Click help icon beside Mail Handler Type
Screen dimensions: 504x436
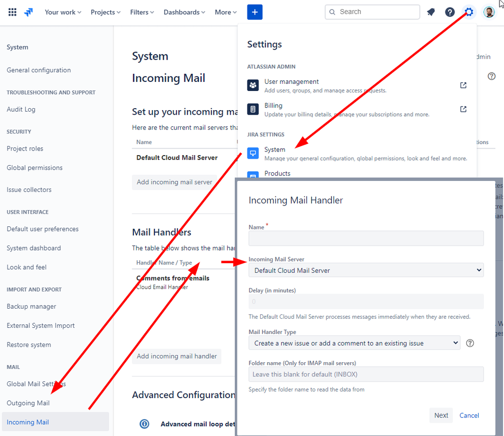click(470, 343)
